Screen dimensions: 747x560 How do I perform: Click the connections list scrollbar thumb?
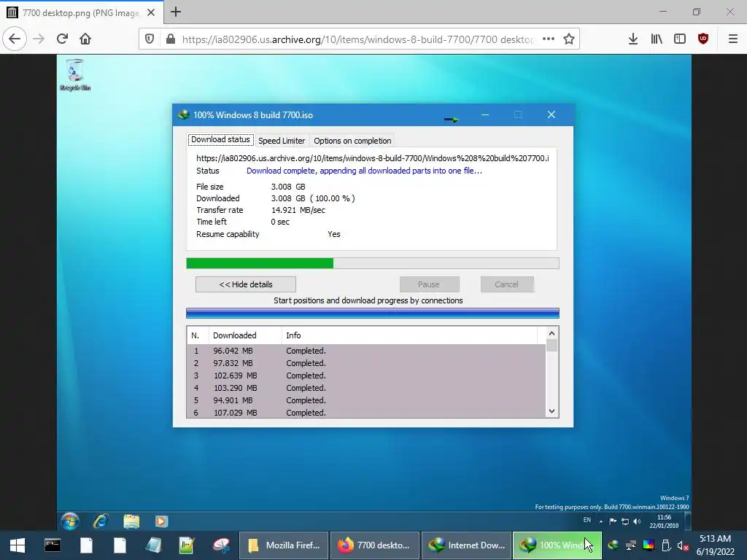551,345
